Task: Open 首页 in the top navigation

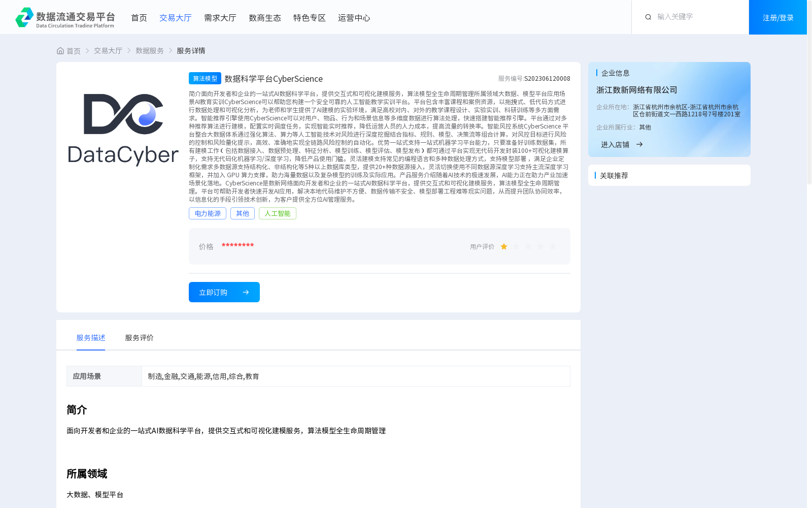Action: [139, 18]
